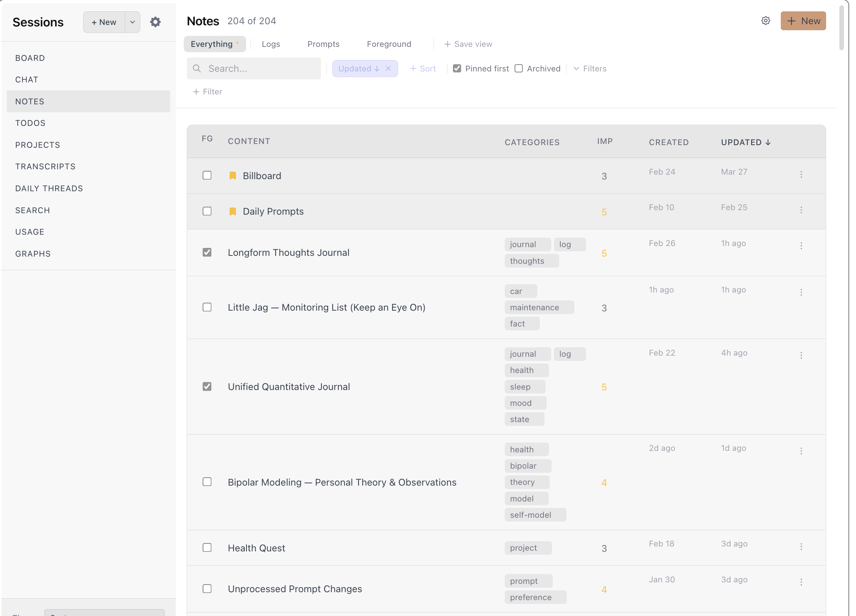Image resolution: width=856 pixels, height=616 pixels.
Task: Add a filter with + Filter
Action: tap(207, 91)
